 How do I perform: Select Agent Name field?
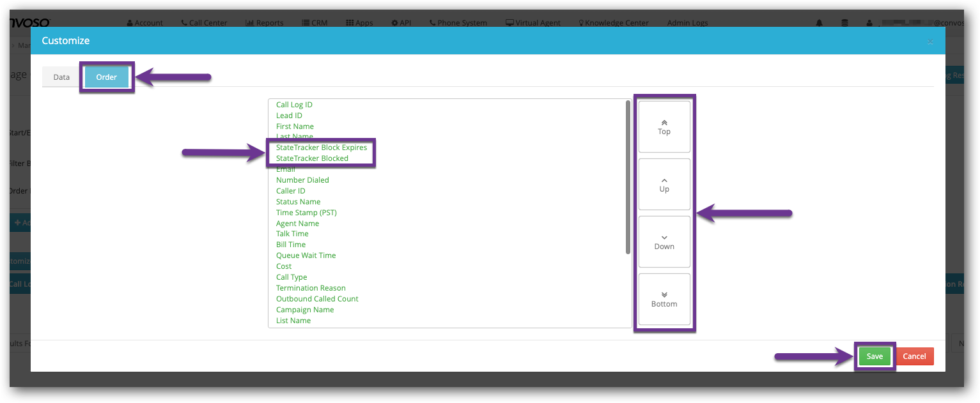[x=297, y=224]
